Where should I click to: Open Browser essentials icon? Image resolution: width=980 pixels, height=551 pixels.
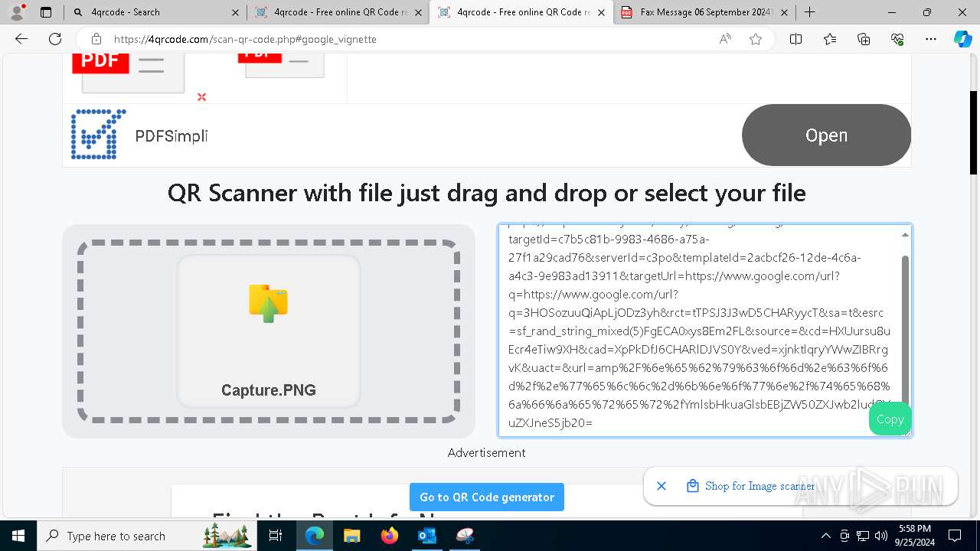point(897,39)
